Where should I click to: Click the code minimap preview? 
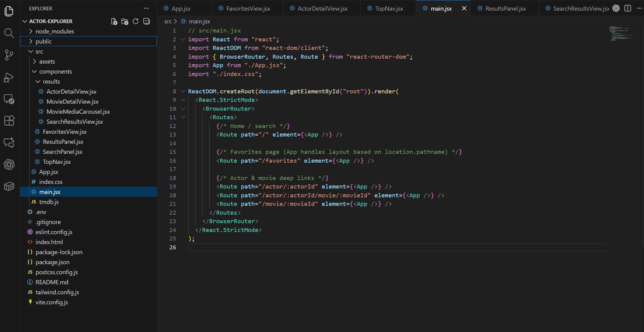[x=621, y=33]
